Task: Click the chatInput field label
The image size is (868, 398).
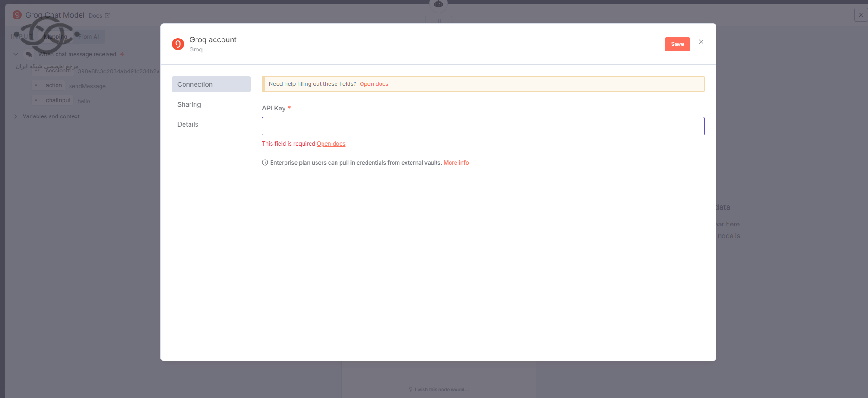Action: tap(58, 100)
